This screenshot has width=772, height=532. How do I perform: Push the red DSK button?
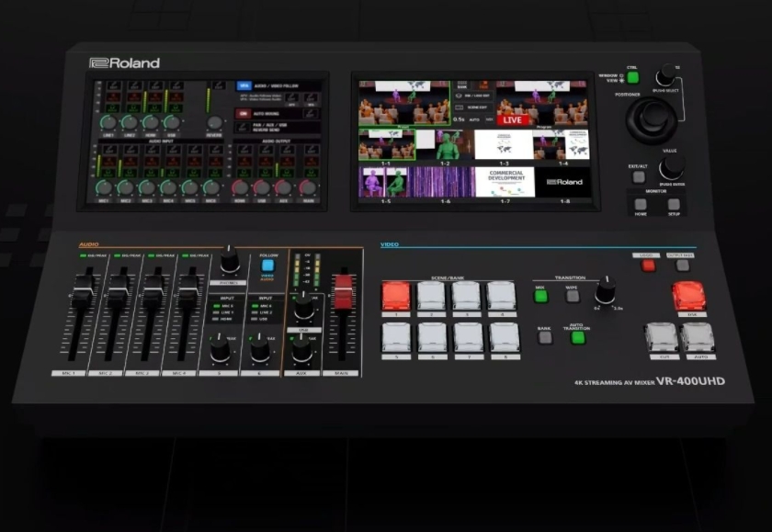[x=688, y=295]
